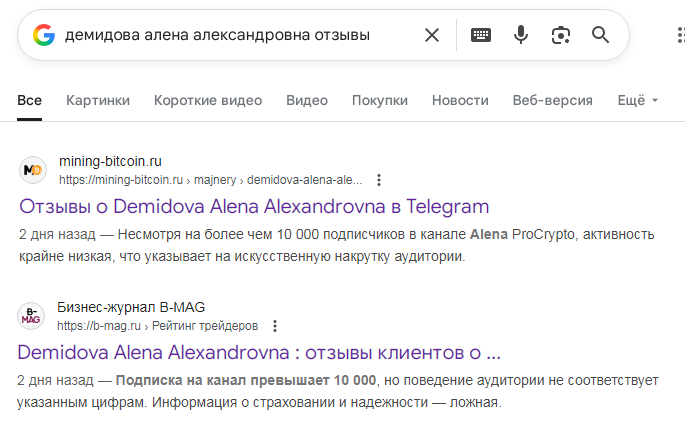Screen dimensions: 685x427
Task: Search by image with the Lens icon
Action: pyautogui.click(x=561, y=35)
